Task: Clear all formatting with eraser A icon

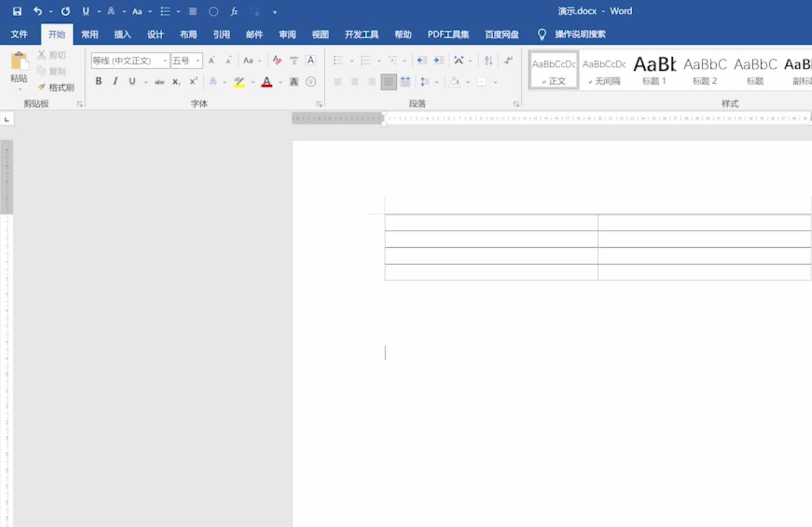Action: (277, 60)
